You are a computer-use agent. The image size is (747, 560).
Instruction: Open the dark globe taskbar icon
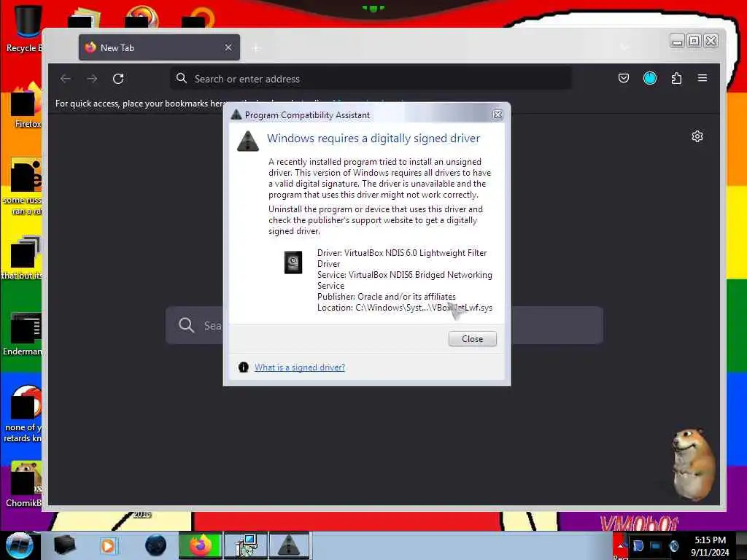pyautogui.click(x=155, y=545)
